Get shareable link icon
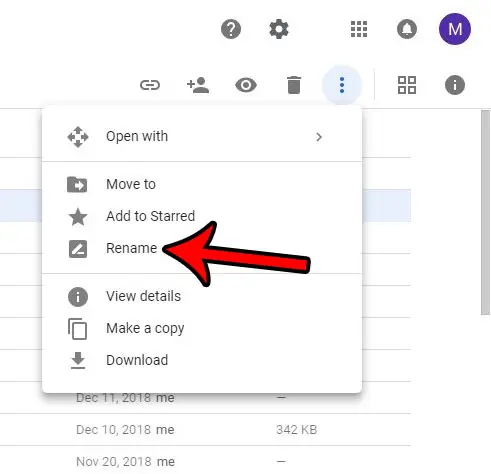Image resolution: width=491 pixels, height=474 pixels. [x=150, y=85]
